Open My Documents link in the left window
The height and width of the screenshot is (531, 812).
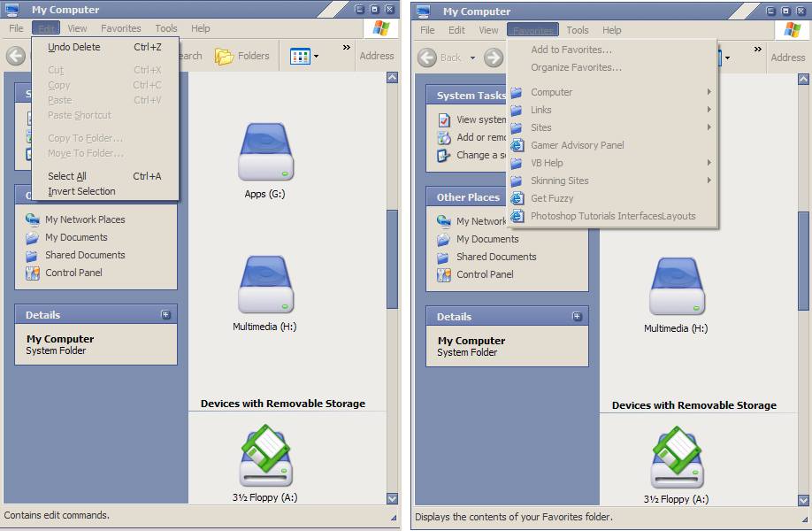(x=66, y=237)
